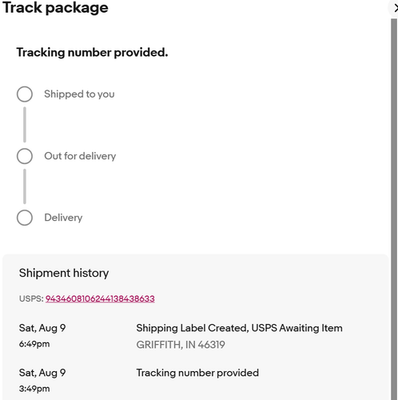The image size is (398, 400).
Task: Close the Track package panel
Action: (x=395, y=8)
